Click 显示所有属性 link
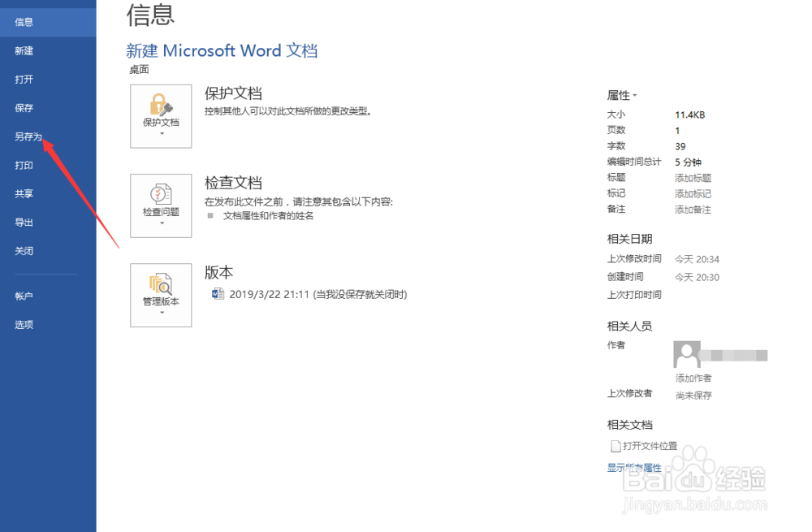This screenshot has height=532, width=812. pos(634,468)
